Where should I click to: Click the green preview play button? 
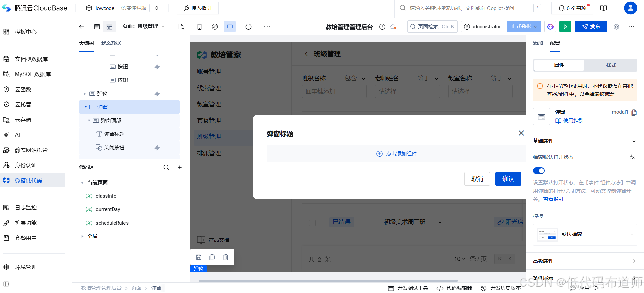pos(565,27)
